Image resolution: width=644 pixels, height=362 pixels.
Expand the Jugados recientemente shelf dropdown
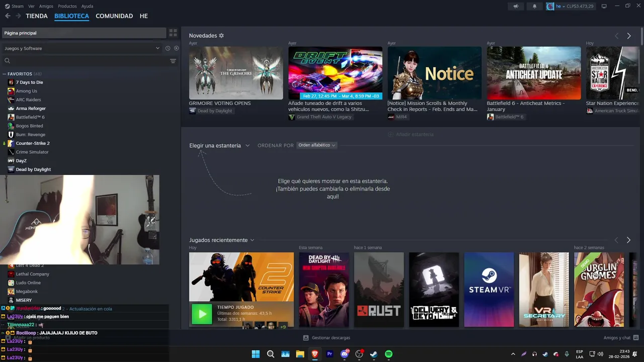pyautogui.click(x=222, y=240)
